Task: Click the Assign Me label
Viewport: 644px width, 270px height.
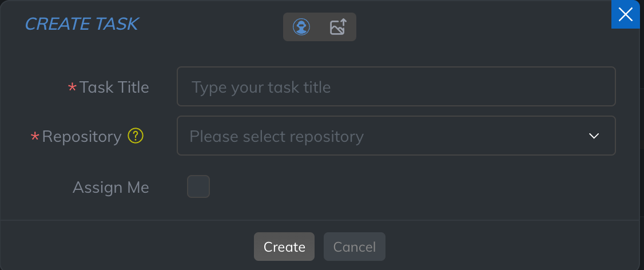Action: 111,188
